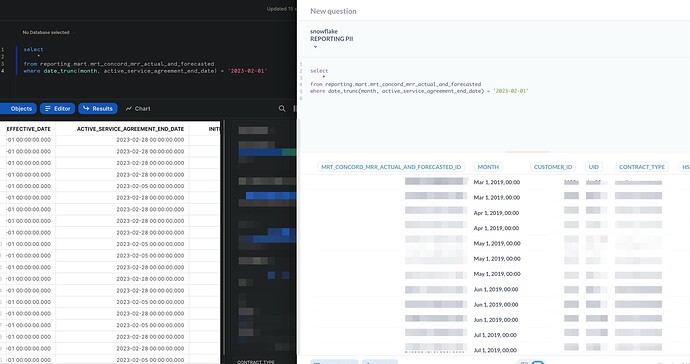Image resolution: width=690 pixels, height=364 pixels.
Task: Click the EFFECTIVE_DATE column header
Action: 29,129
